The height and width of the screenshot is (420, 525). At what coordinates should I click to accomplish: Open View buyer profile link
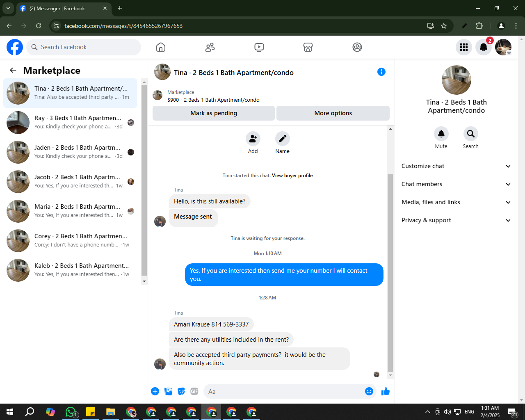point(292,176)
